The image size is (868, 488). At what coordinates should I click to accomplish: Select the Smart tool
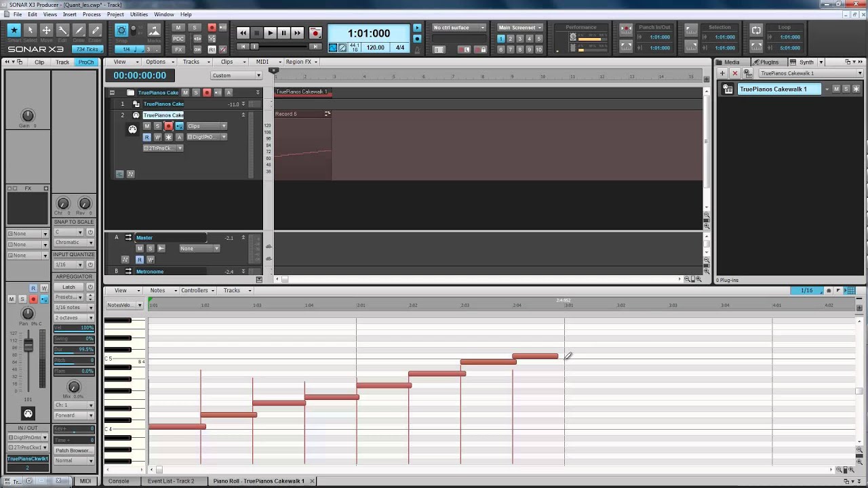coord(14,30)
